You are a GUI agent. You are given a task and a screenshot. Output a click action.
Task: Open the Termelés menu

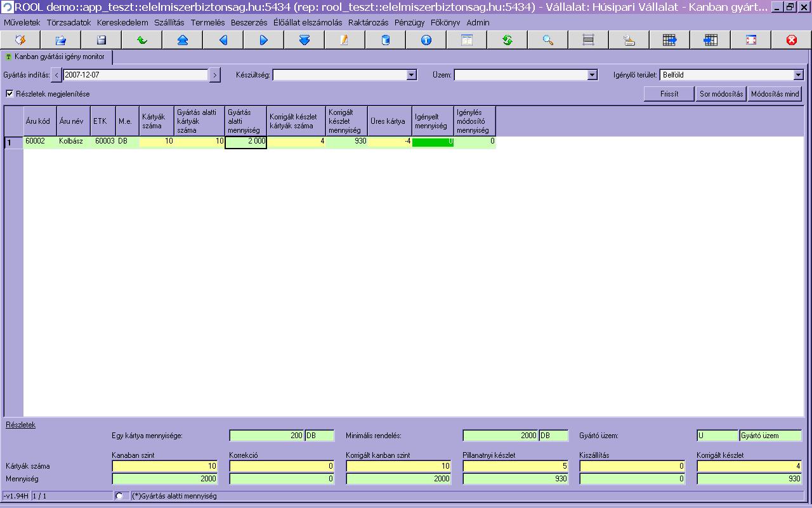point(208,22)
